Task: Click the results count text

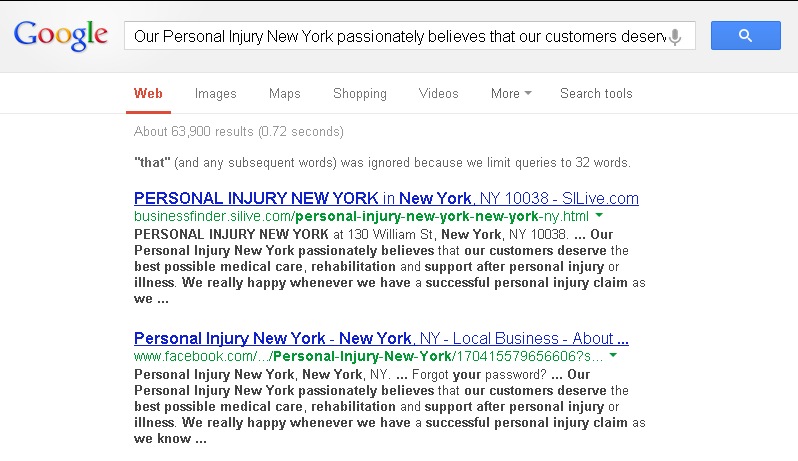Action: click(x=239, y=132)
